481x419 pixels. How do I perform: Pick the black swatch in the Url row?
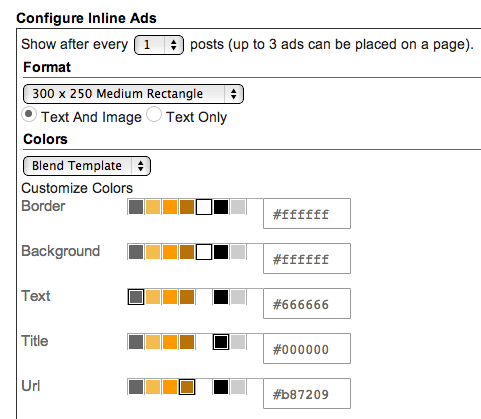coord(221,387)
